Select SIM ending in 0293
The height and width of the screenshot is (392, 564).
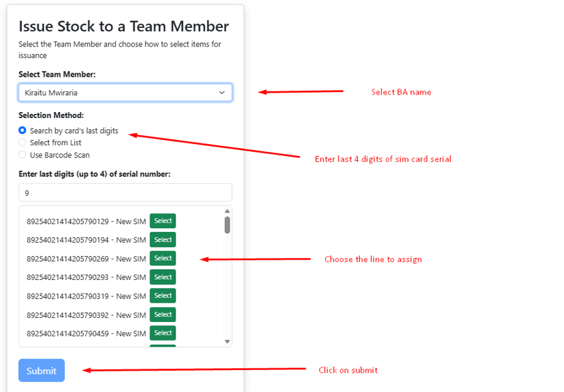tap(163, 277)
